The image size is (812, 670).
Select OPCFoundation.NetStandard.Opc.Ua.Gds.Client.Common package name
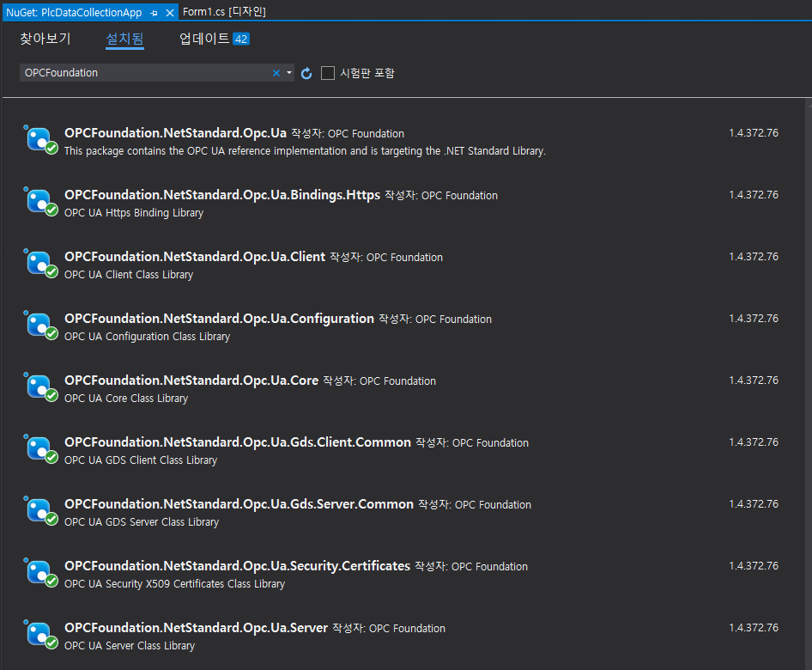tap(238, 442)
